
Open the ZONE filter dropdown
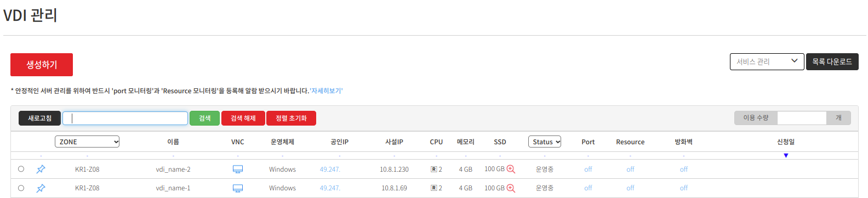pos(87,142)
